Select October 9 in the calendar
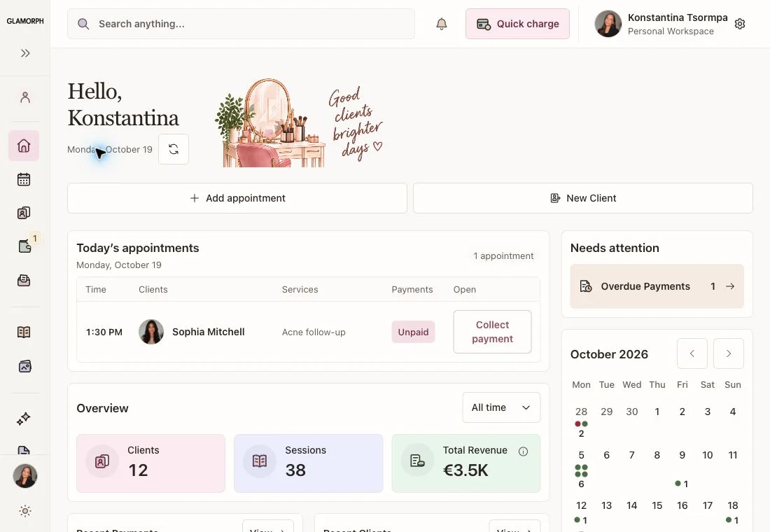770x532 pixels. 682,456
